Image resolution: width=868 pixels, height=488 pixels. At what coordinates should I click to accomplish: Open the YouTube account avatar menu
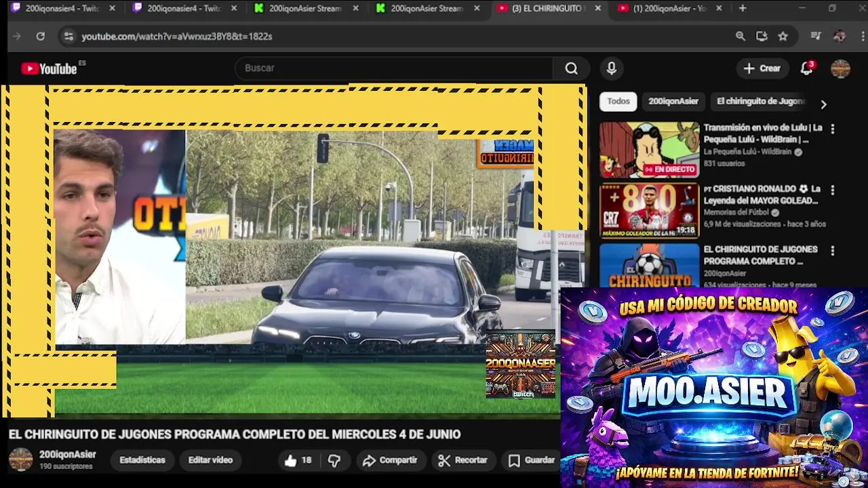(x=840, y=68)
